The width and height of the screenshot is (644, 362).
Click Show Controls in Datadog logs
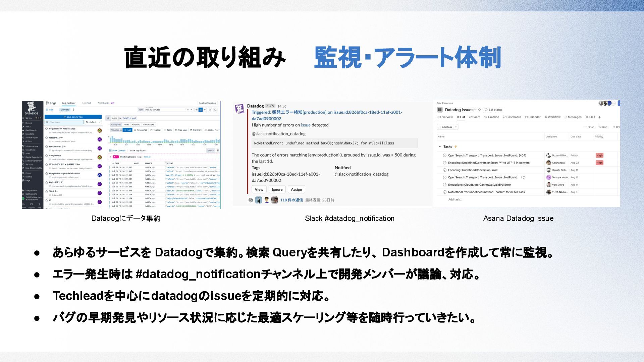(117, 150)
